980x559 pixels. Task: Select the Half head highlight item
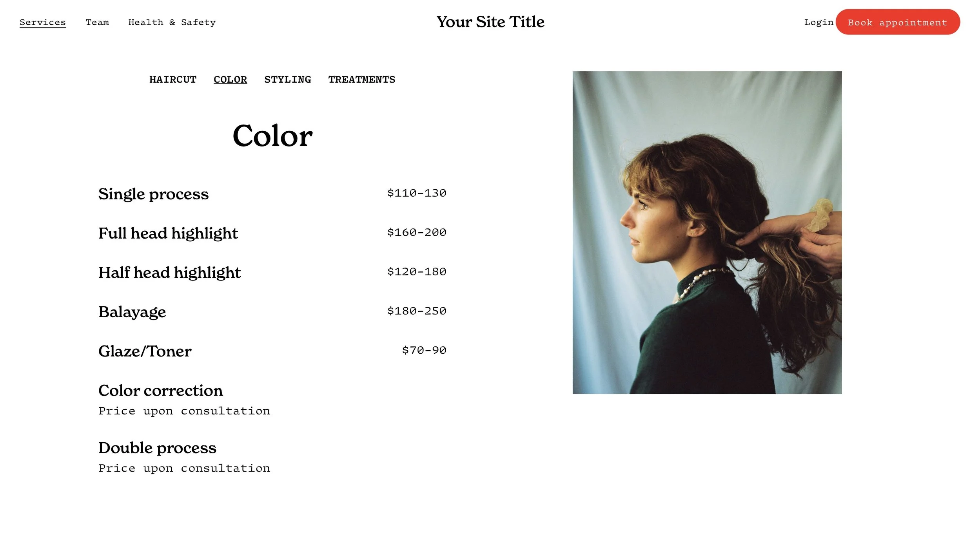pyautogui.click(x=169, y=273)
